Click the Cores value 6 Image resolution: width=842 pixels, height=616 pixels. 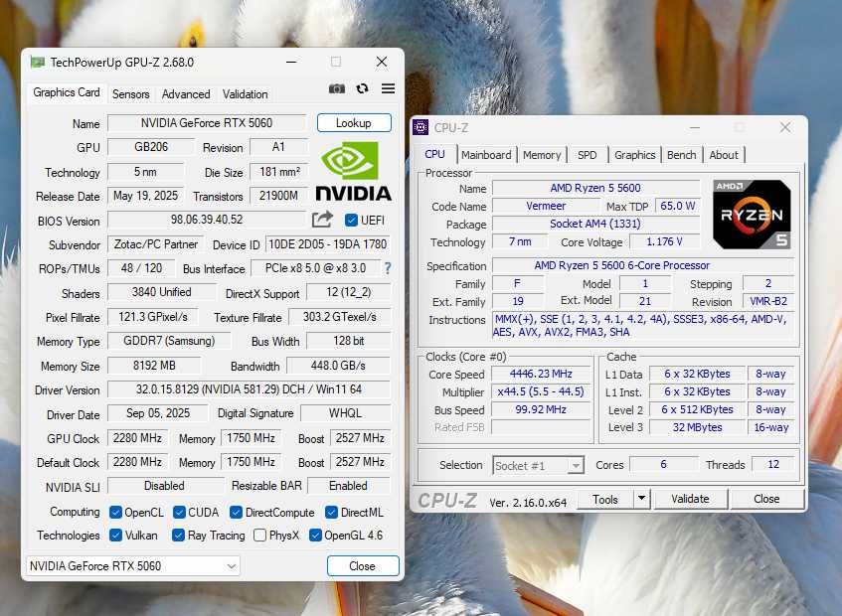(x=664, y=464)
